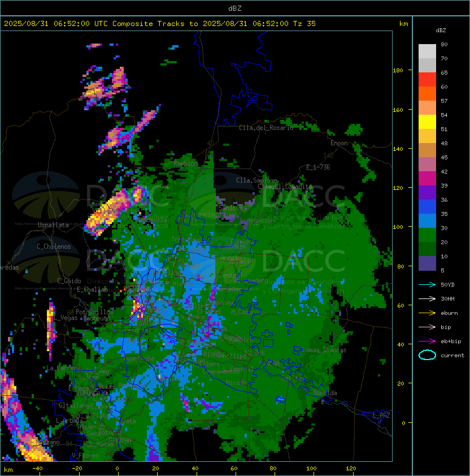The image size is (470, 476).
Task: Click the white 30HM arrow in legend
Action: (427, 298)
